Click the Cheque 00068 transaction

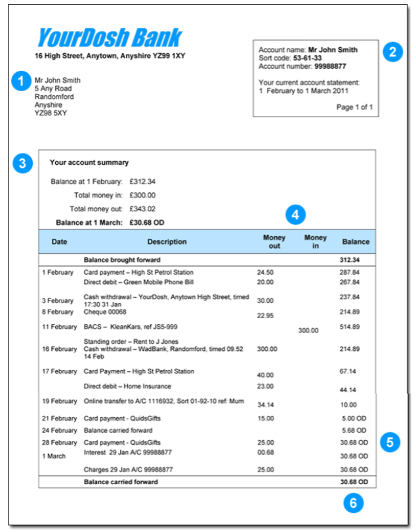105,312
